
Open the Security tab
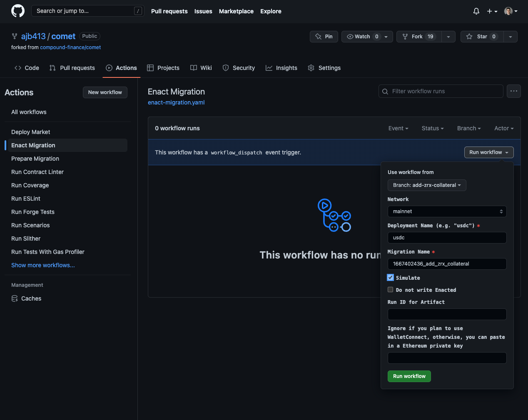tap(239, 68)
